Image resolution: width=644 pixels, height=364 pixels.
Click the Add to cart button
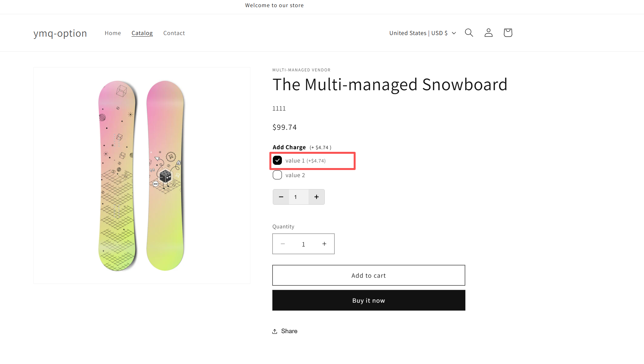click(x=369, y=275)
